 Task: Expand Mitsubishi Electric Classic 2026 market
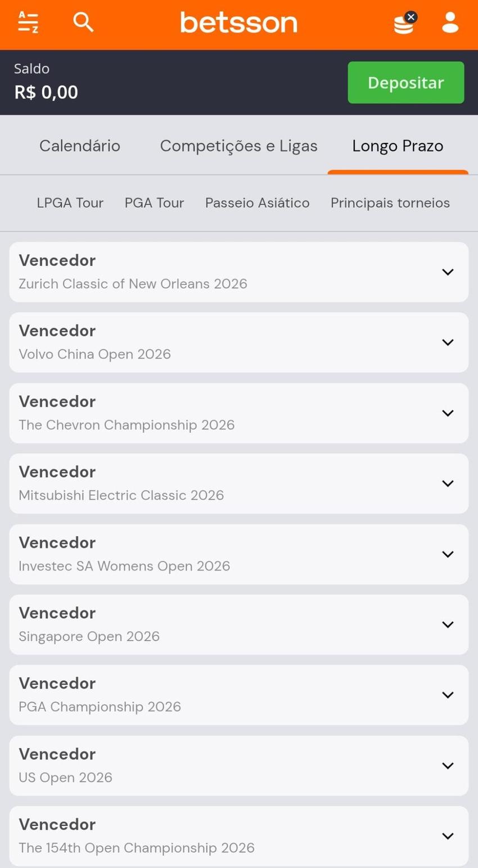tap(448, 484)
